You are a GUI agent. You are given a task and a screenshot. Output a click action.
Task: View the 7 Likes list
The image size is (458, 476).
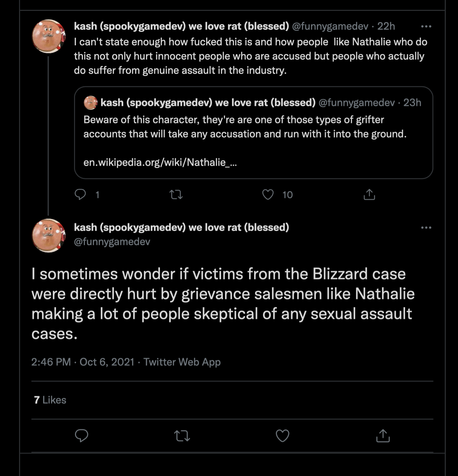(50, 400)
